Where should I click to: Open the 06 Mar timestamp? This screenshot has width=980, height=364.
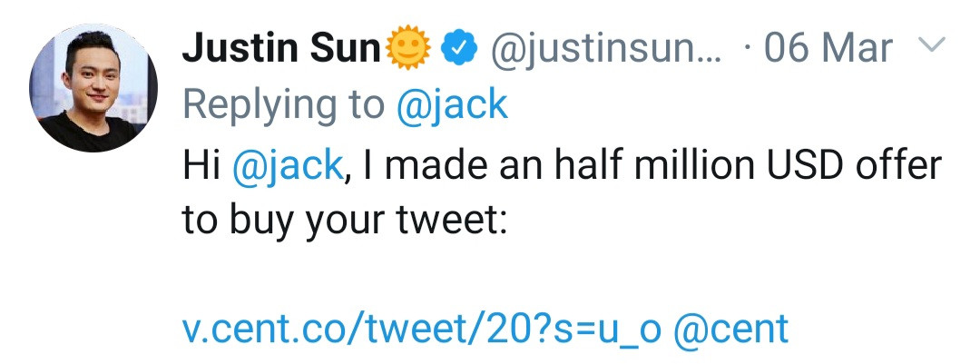[829, 47]
